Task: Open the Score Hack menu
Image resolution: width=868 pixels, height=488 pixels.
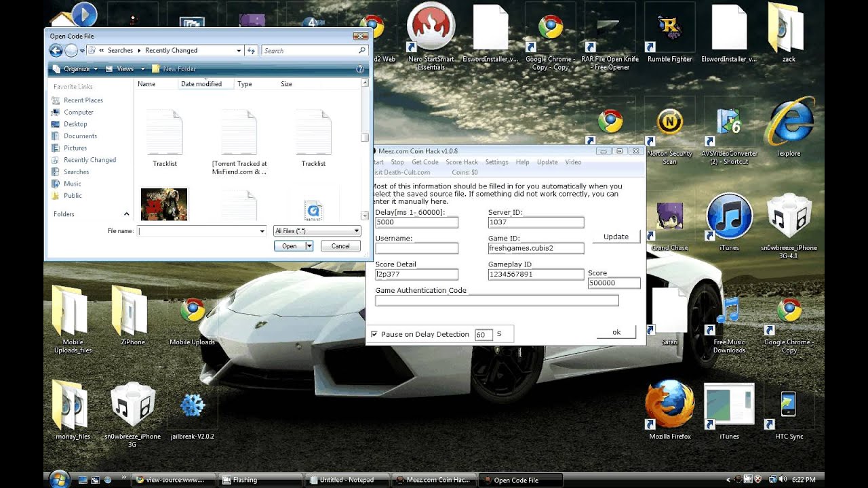Action: click(462, 162)
